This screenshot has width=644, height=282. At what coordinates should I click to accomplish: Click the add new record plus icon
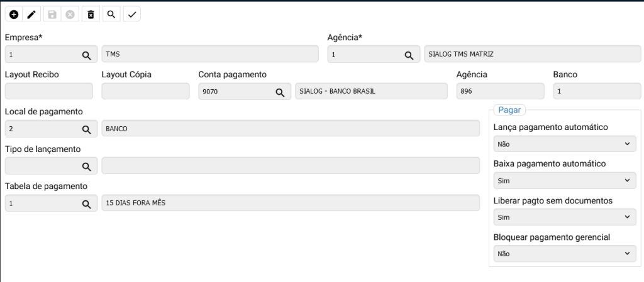tap(14, 14)
